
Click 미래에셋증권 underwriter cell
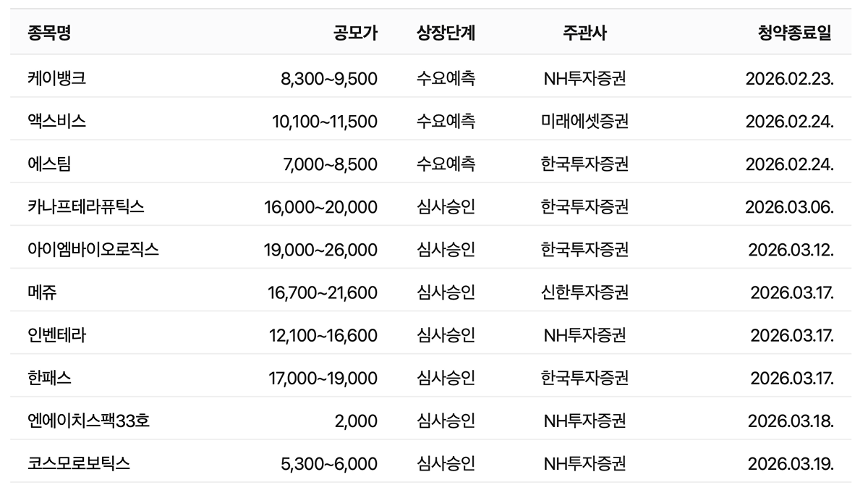tap(584, 121)
